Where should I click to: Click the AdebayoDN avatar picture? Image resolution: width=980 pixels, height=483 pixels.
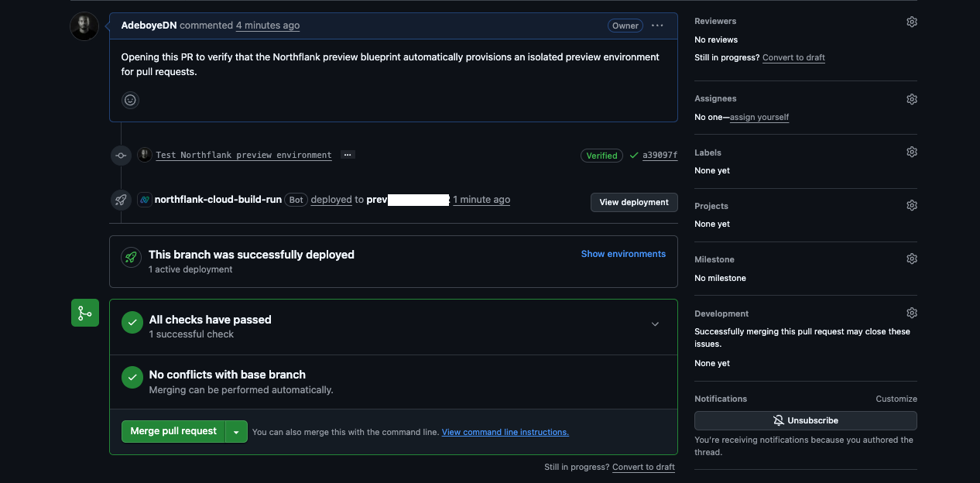[84, 26]
